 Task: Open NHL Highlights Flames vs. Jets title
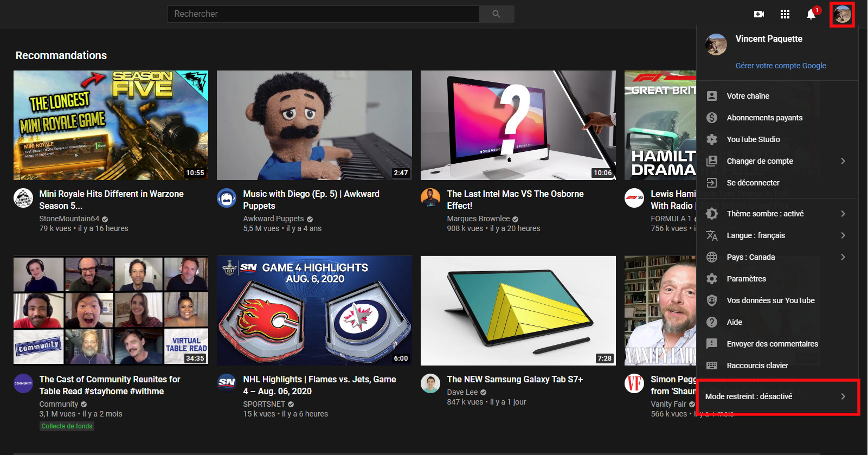[319, 385]
